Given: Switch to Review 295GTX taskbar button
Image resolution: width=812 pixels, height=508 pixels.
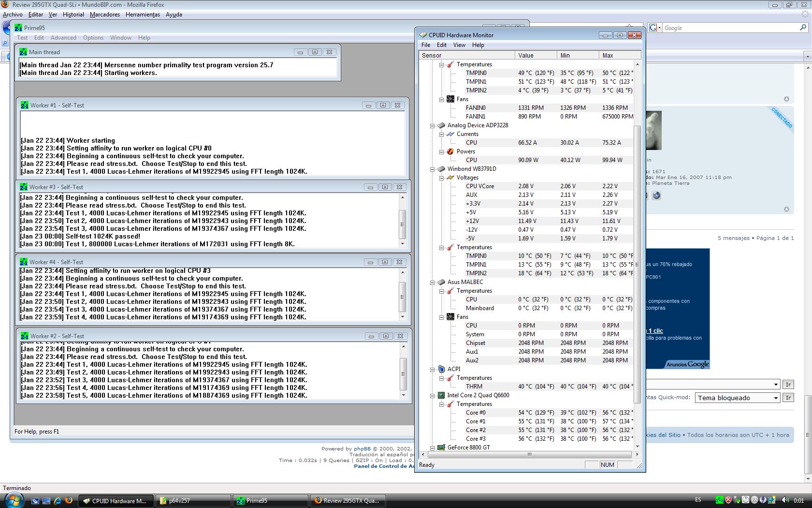Looking at the screenshot, I should point(348,501).
